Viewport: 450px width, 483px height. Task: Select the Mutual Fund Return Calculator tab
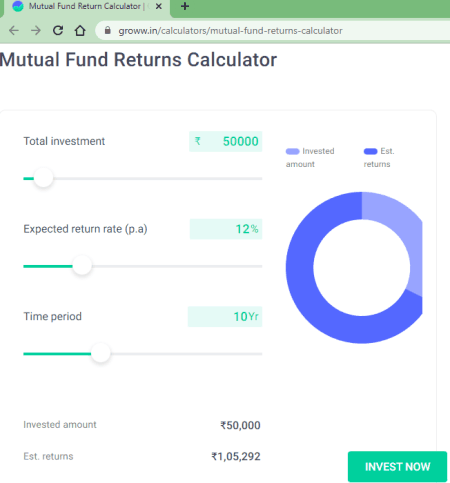(x=87, y=7)
